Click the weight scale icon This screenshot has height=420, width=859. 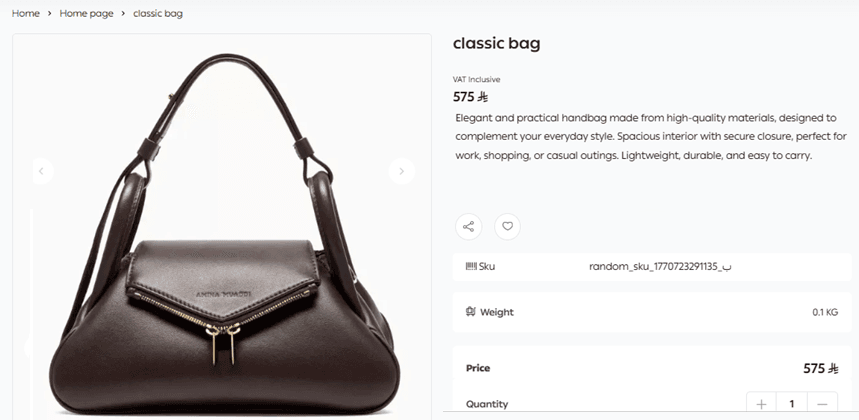tap(470, 312)
